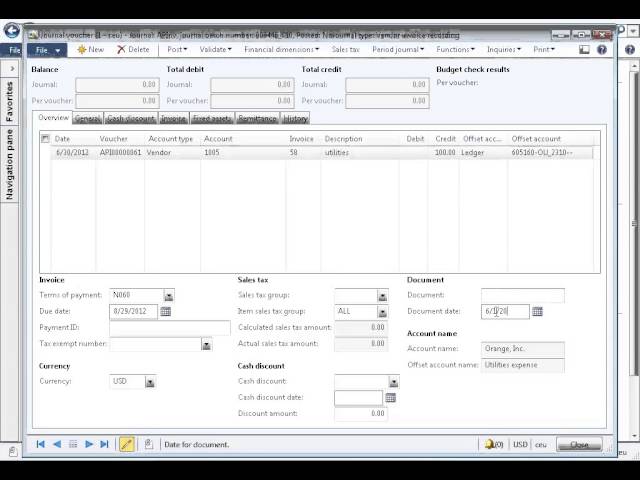
Task: Click the edit pencil icon in status bar
Action: point(127,444)
